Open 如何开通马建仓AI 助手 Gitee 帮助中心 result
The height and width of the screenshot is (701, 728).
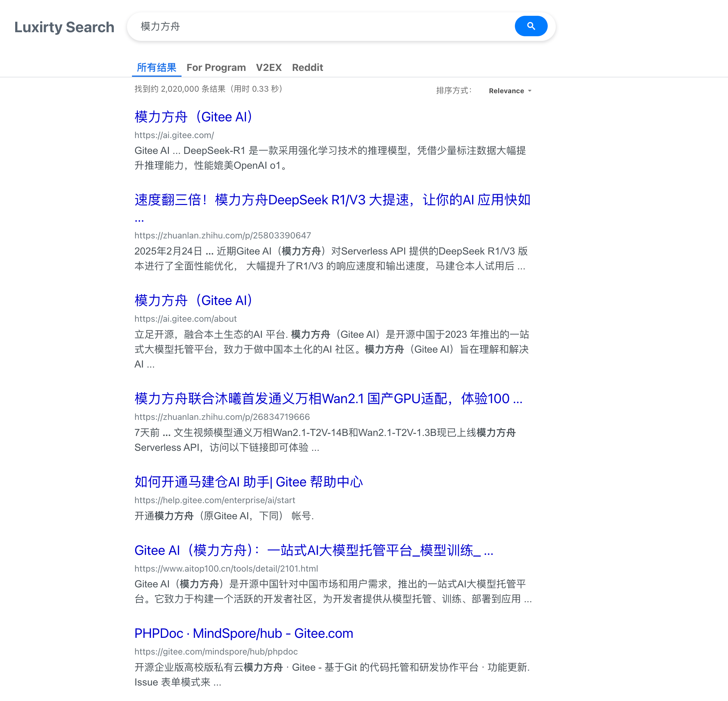point(248,481)
